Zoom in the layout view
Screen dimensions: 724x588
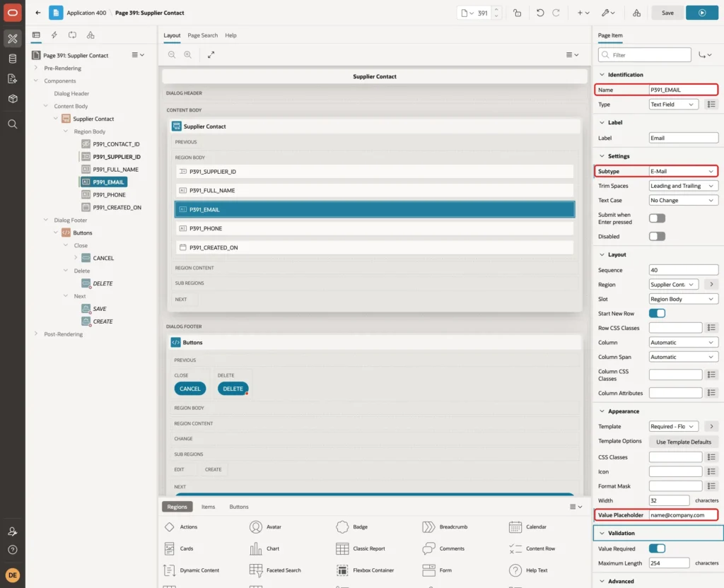[187, 54]
